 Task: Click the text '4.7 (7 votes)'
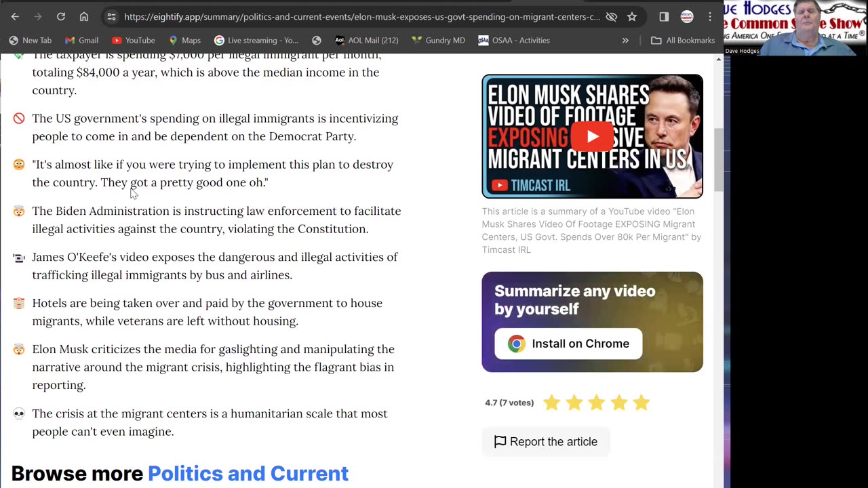pyautogui.click(x=509, y=403)
